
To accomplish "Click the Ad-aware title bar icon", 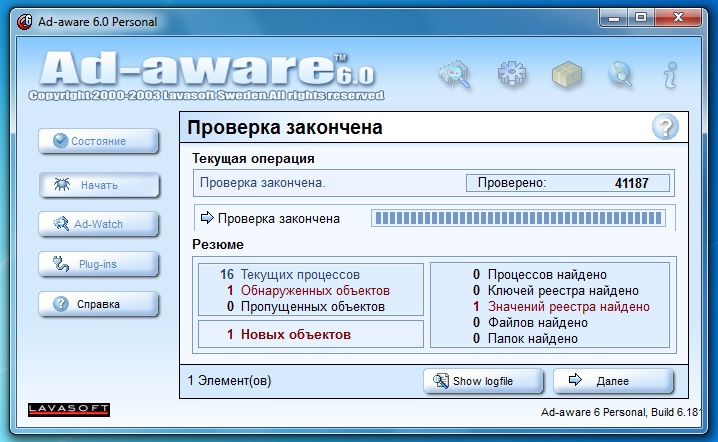I will click(x=25, y=22).
